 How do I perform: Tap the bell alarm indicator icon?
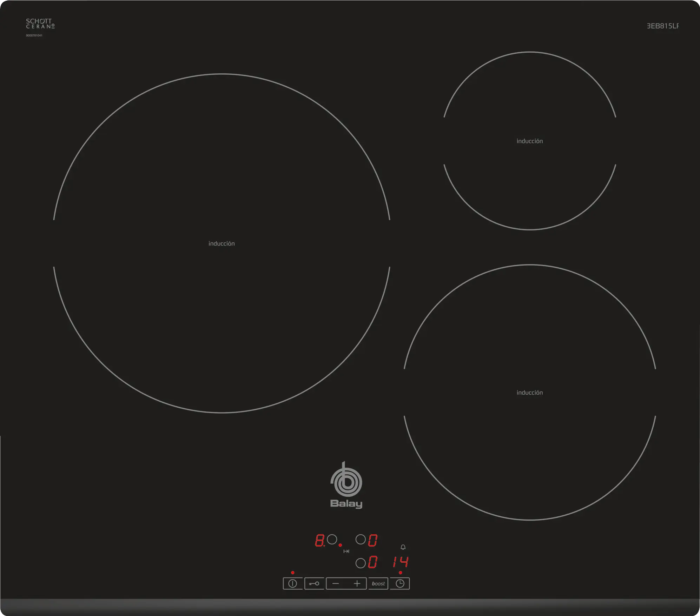coord(403,547)
